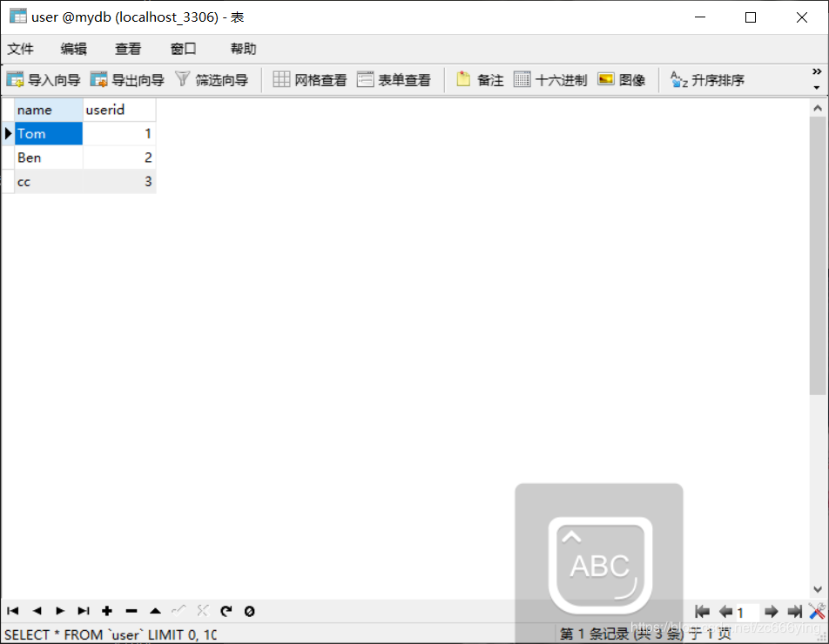The image size is (829, 644).
Task: Minimize the user @mydb window
Action: click(x=700, y=17)
